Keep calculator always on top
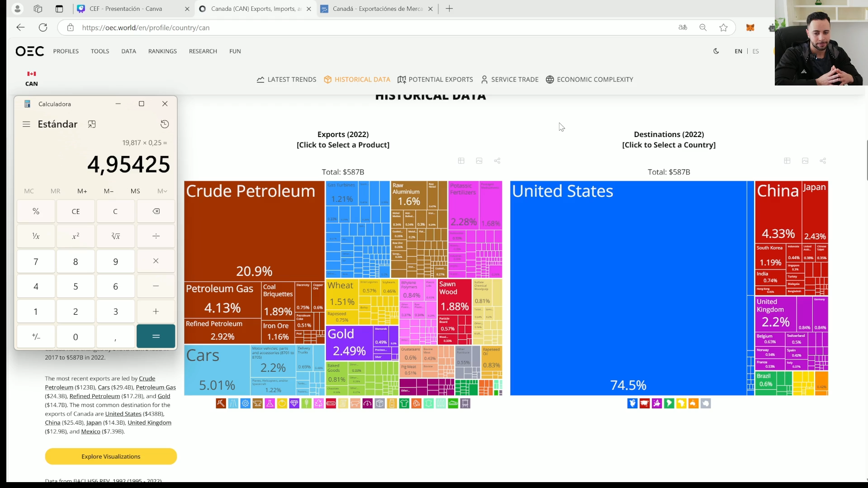 coord(92,124)
